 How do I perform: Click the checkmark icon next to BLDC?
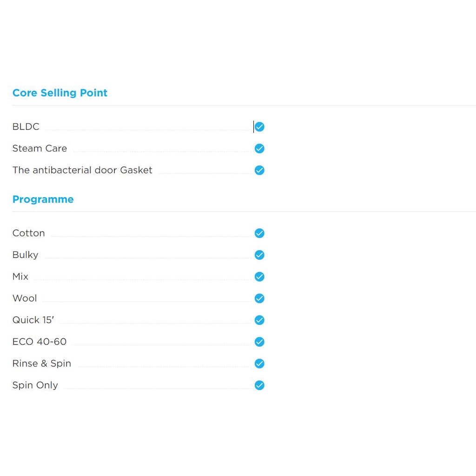[259, 126]
